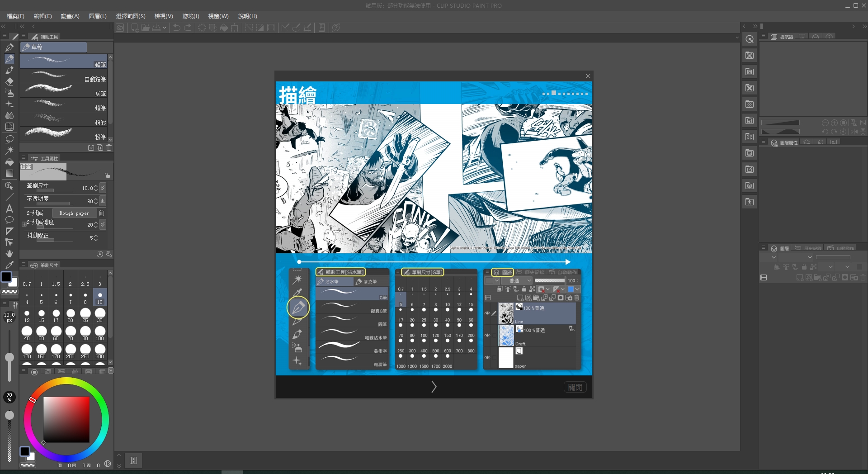Image resolution: width=868 pixels, height=474 pixels.
Task: Click the Open file folder icon
Action: point(146,28)
